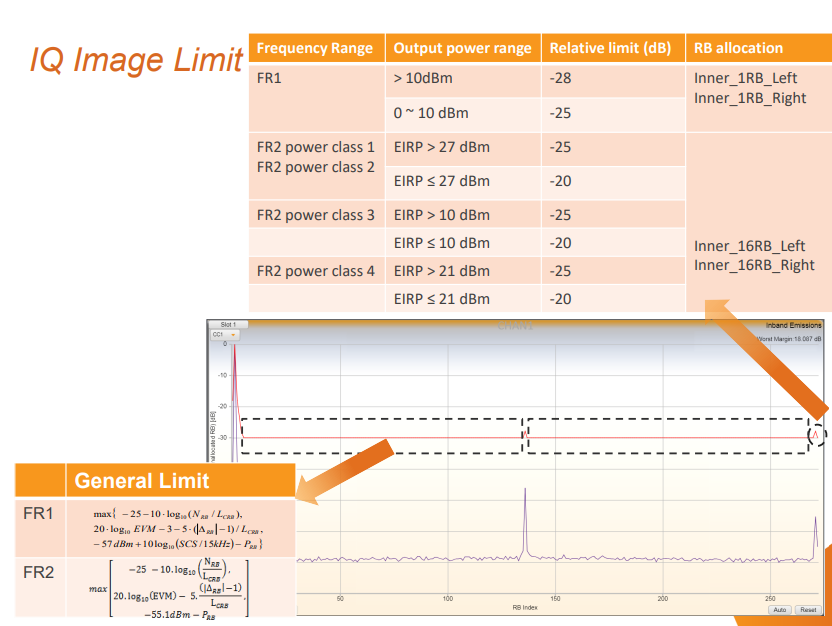
Task: Click the red carrier peak at RB index zero
Action: [234, 370]
